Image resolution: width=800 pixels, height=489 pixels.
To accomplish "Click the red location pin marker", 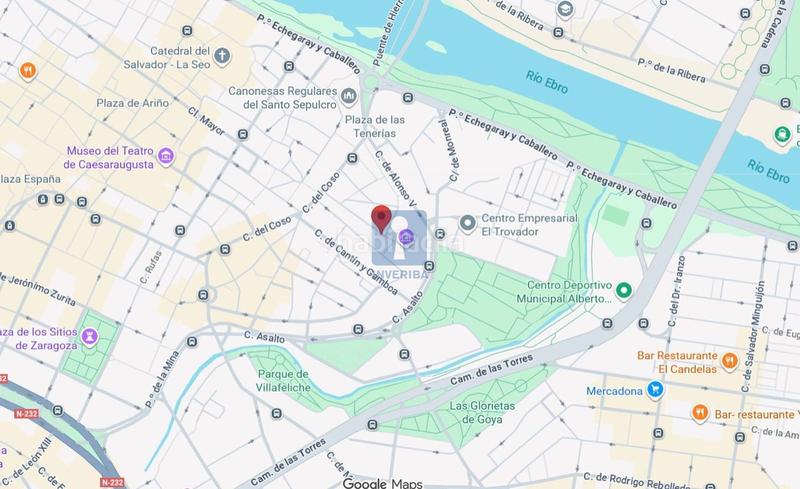I will coord(381,218).
